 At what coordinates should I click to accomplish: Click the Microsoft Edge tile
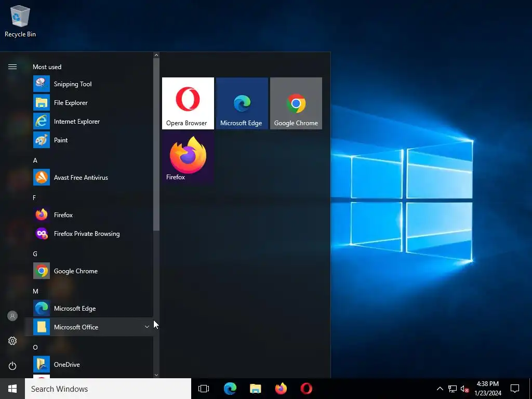242,103
